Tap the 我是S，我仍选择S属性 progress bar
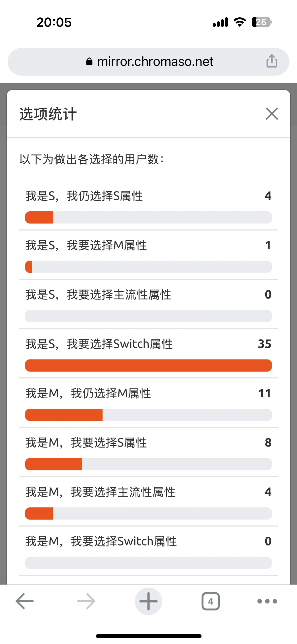Viewport: 297px width, 644px height. pos(148,217)
